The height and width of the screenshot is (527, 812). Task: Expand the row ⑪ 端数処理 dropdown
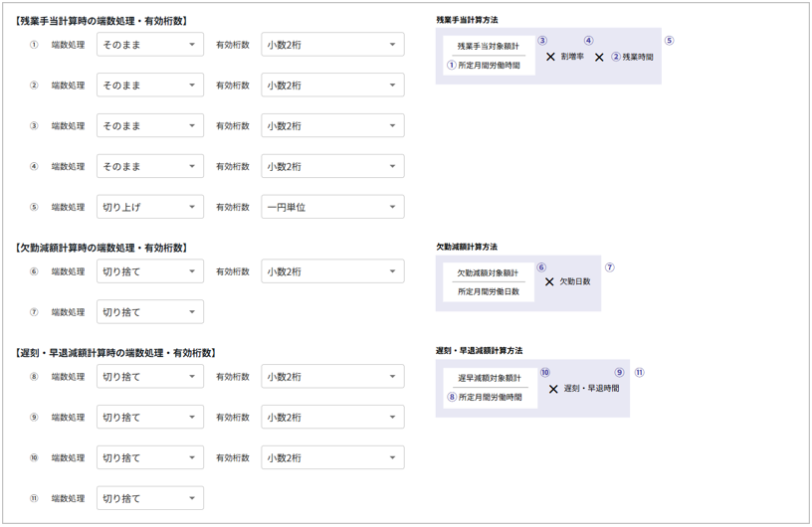point(150,498)
